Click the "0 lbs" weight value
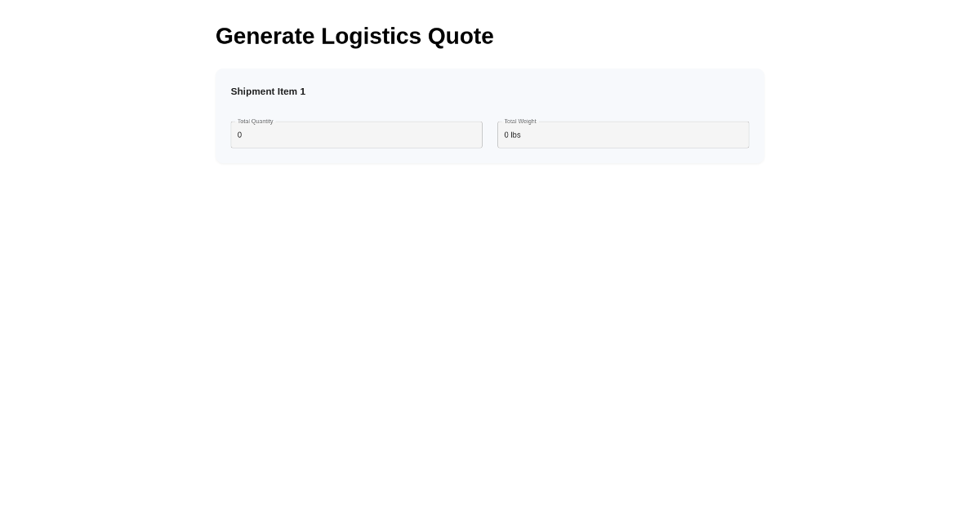This screenshot has width=980, height=514. [x=512, y=135]
